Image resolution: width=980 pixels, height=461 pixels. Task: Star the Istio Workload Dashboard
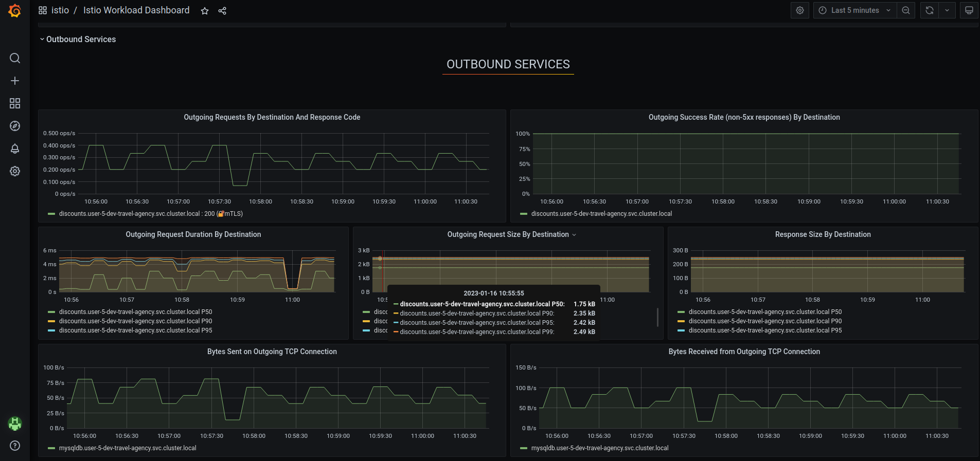coord(205,11)
